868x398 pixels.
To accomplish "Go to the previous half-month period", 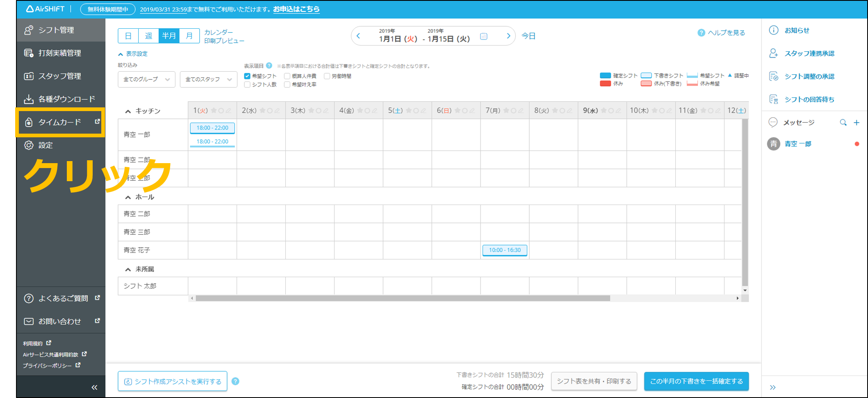I will click(x=359, y=36).
